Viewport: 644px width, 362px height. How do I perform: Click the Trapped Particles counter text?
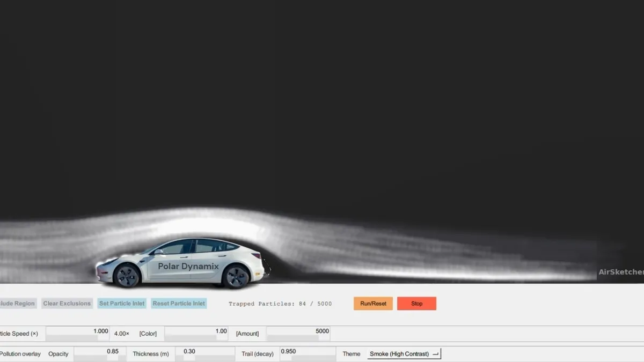pyautogui.click(x=280, y=304)
